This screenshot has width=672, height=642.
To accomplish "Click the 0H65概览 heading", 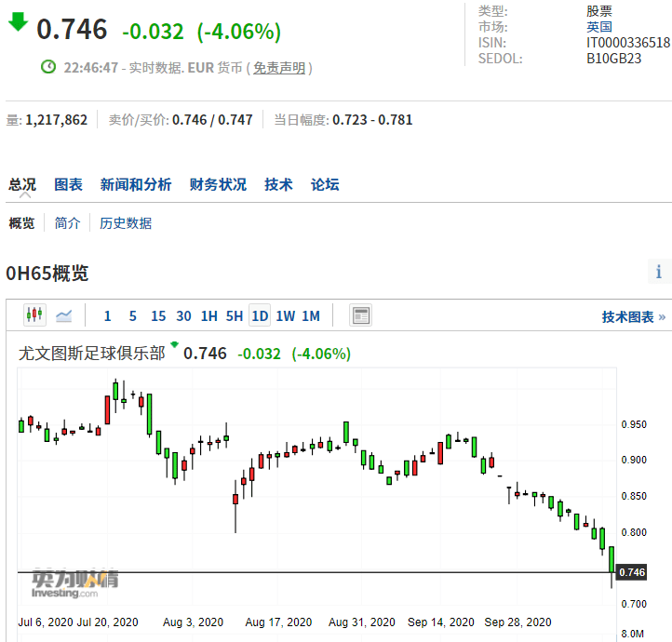I will pos(47,273).
